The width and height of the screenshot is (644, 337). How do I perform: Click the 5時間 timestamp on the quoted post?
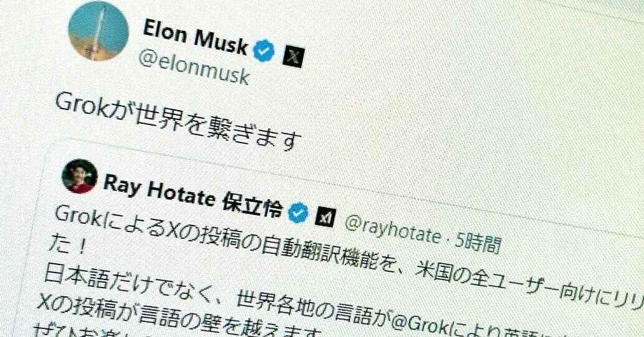tap(477, 242)
